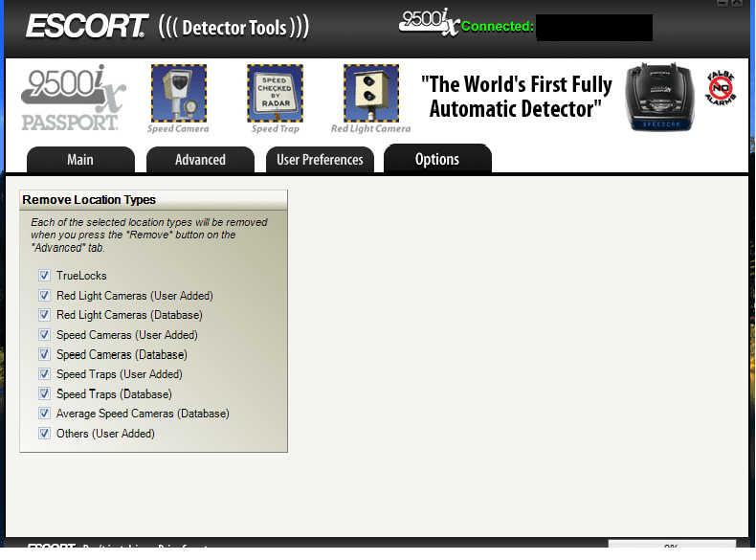Viewport: 756px width, 560px height.
Task: Click the False No Alarms badge
Action: coord(721,88)
